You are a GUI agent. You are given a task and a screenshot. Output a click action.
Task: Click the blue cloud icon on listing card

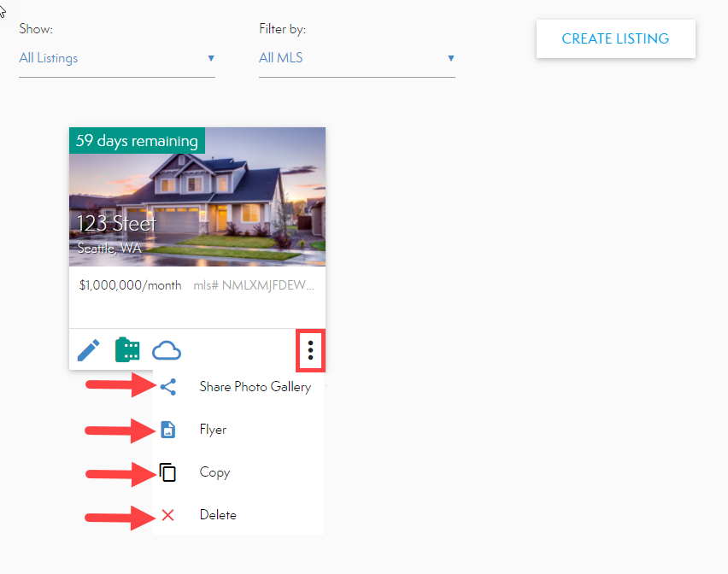(x=167, y=350)
